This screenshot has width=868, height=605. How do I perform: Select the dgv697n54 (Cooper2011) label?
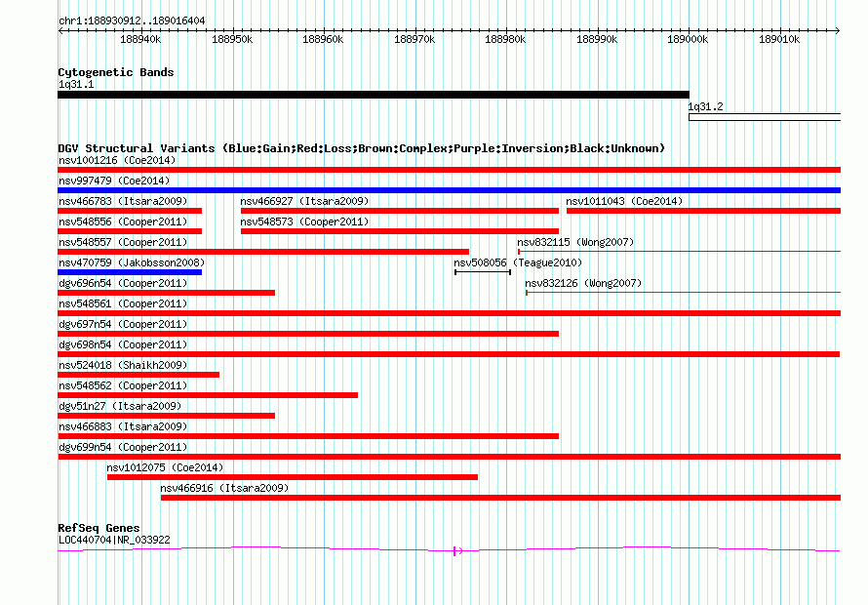pos(123,324)
